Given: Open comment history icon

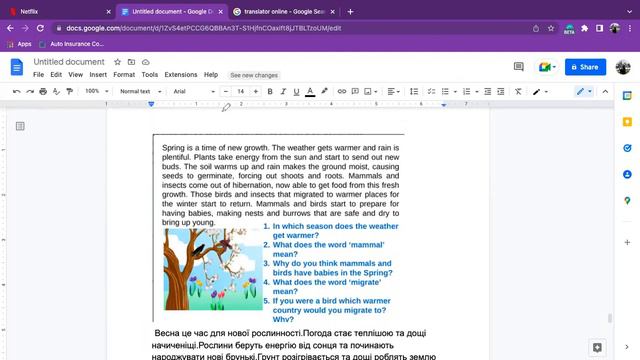Looking at the screenshot, I should (518, 67).
